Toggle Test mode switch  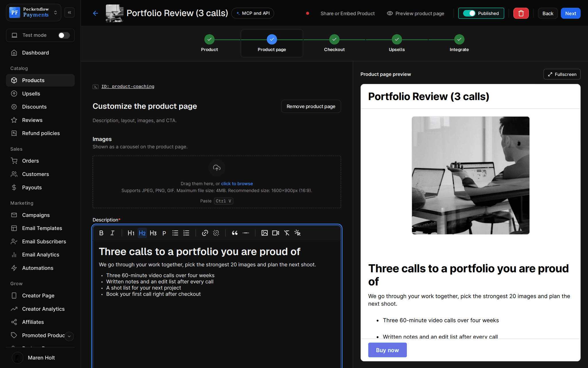64,35
